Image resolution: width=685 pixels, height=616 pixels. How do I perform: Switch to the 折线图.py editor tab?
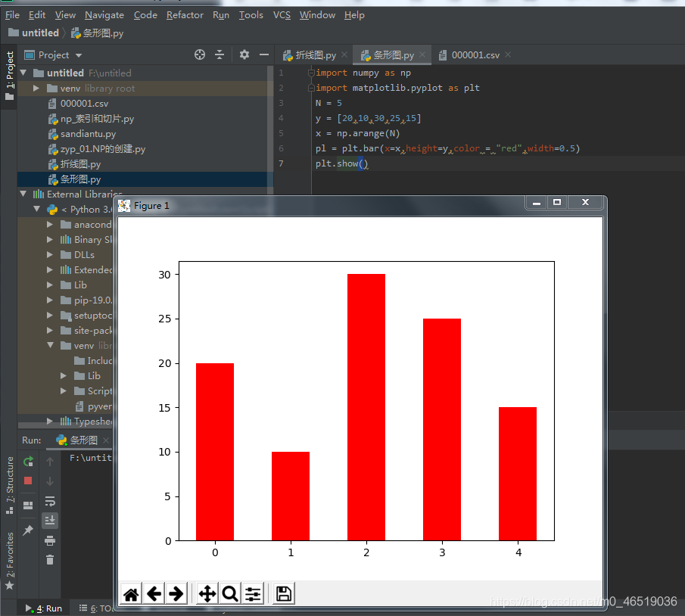click(310, 55)
